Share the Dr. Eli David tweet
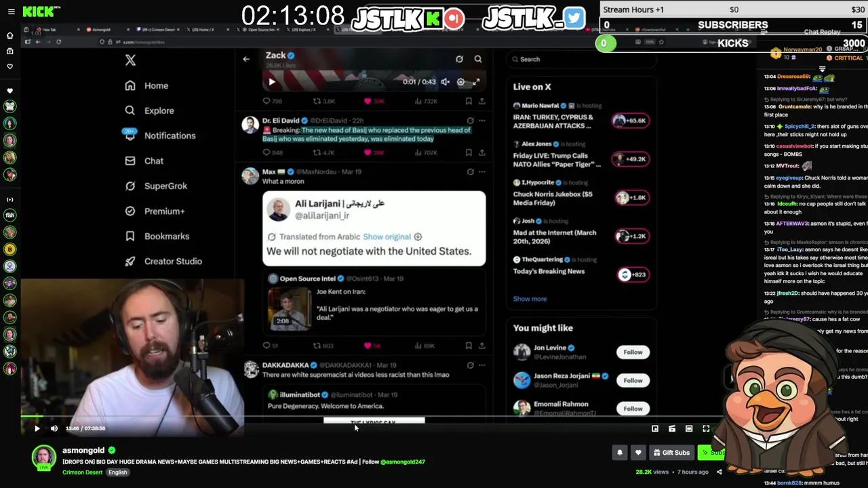Screen dimensions: 868x488 481,152
